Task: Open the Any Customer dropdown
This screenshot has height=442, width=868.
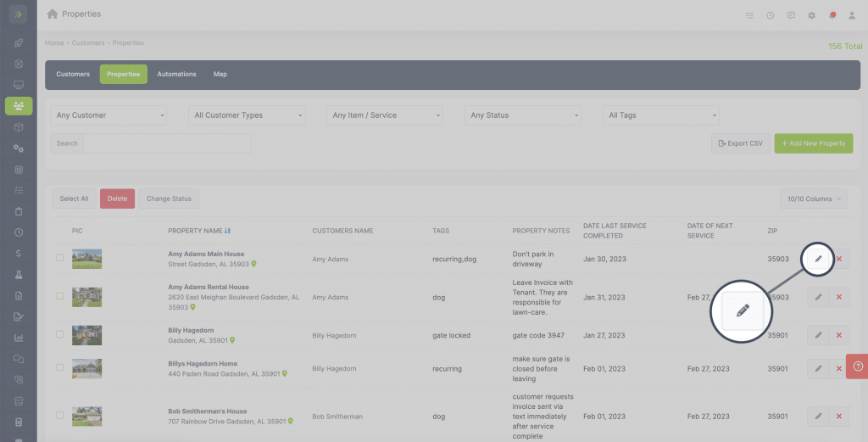Action: click(x=108, y=115)
